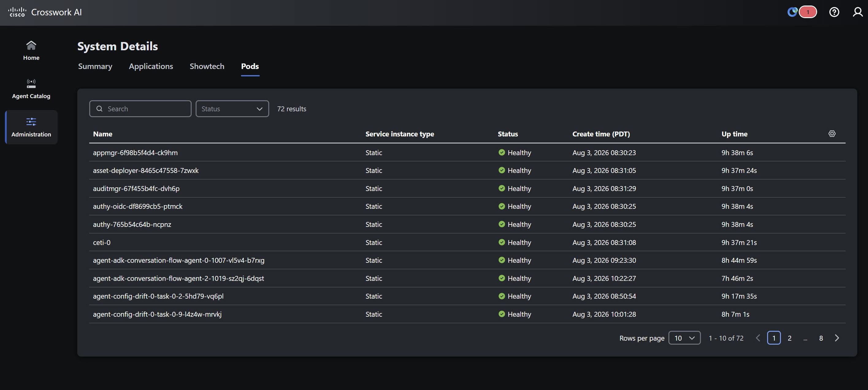
Task: Select page 1 button
Action: point(774,338)
